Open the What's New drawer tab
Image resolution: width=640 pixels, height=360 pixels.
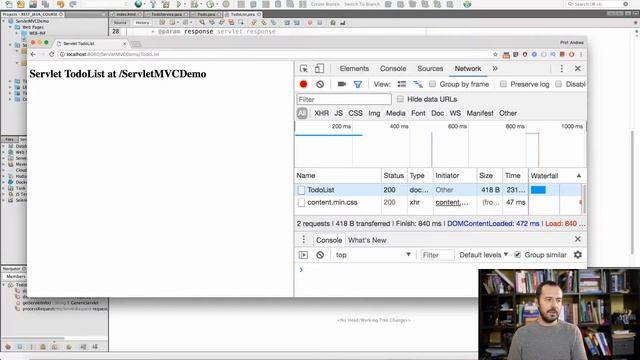tap(367, 240)
